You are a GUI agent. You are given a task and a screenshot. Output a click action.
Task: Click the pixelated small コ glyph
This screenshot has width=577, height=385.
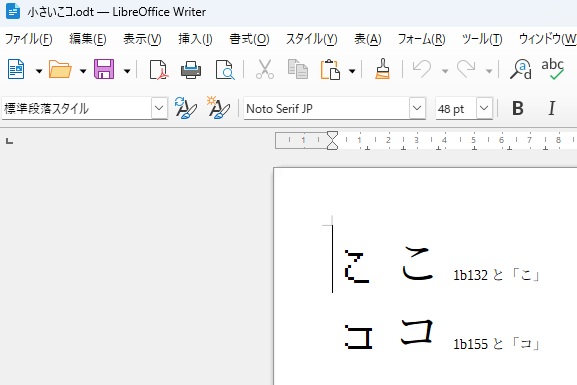359,337
